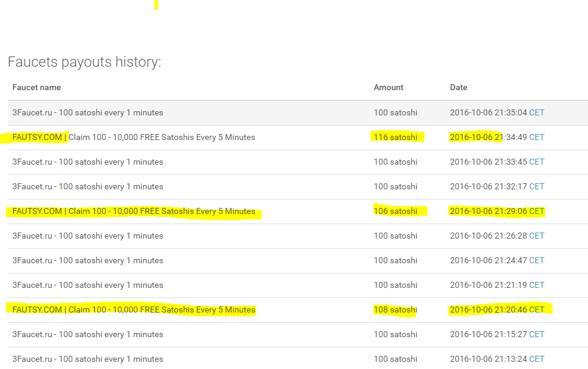The image size is (588, 369).
Task: Click the CET link at 21:26:28
Action: [x=537, y=236]
